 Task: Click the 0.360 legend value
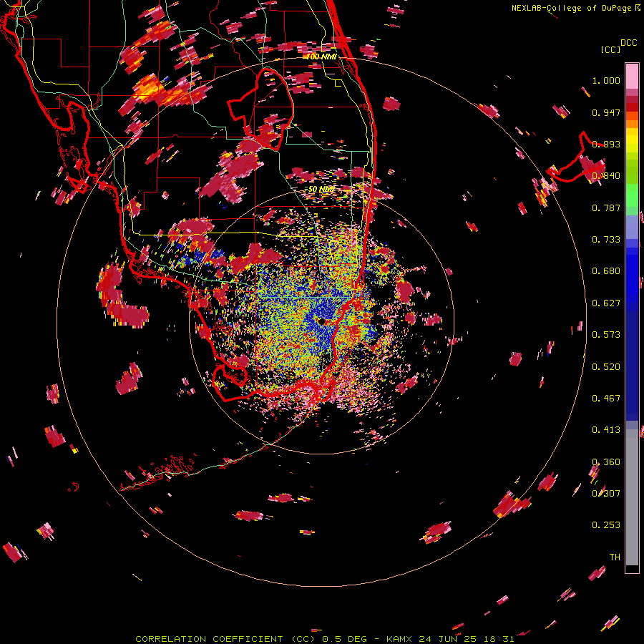(606, 462)
